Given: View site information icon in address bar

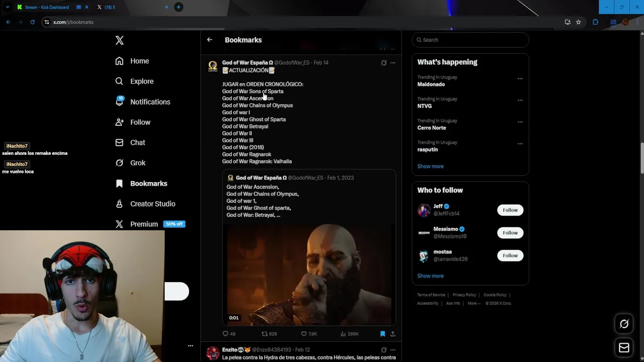Looking at the screenshot, I should tap(47, 22).
